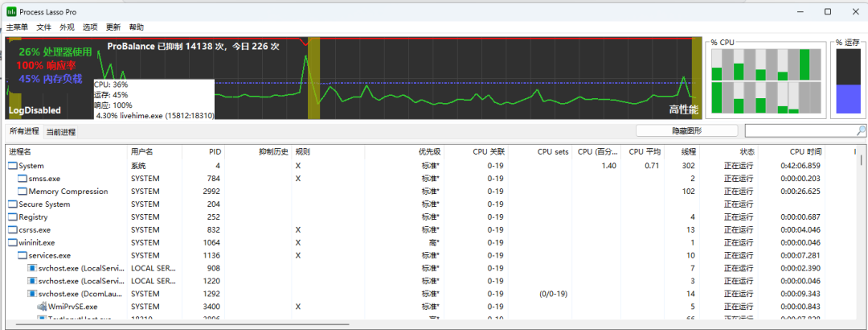This screenshot has height=330, width=868.
Task: Open the 帮助 menu
Action: [x=136, y=27]
